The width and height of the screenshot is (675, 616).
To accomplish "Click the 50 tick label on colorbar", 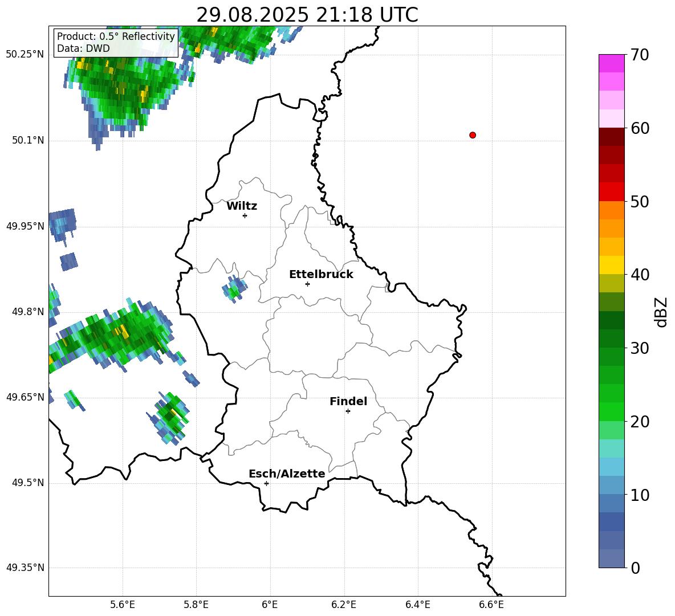I will click(x=640, y=202).
